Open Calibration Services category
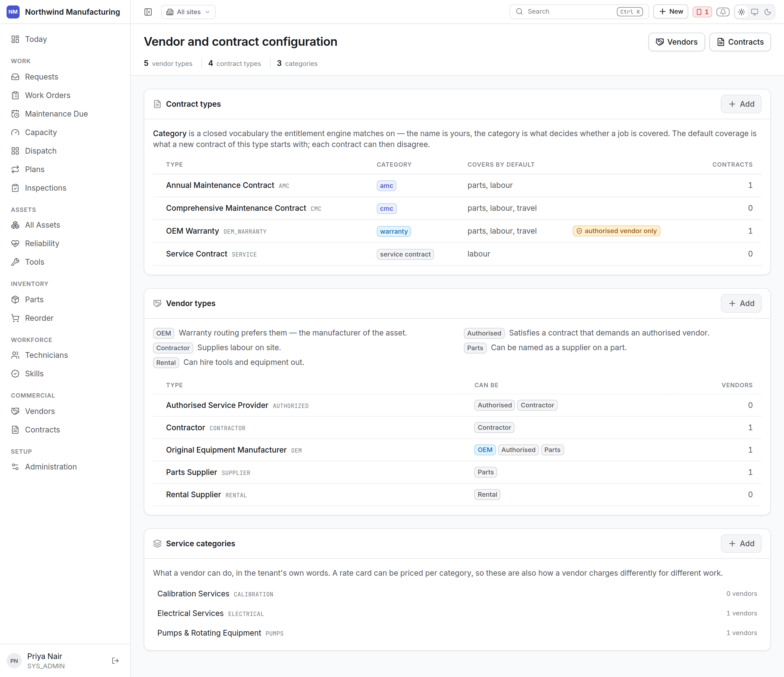Image resolution: width=784 pixels, height=677 pixels. coord(457,594)
